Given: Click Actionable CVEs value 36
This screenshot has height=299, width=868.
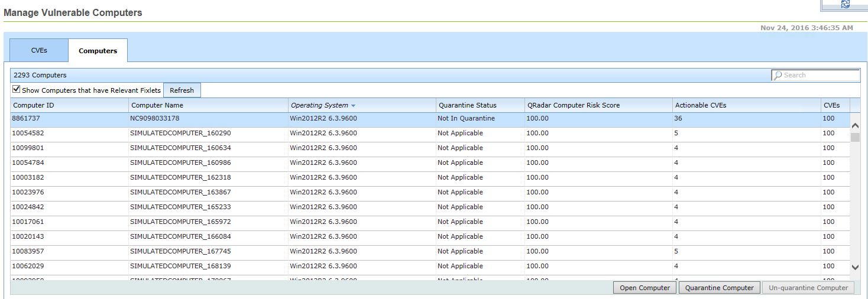Looking at the screenshot, I should pyautogui.click(x=678, y=118).
